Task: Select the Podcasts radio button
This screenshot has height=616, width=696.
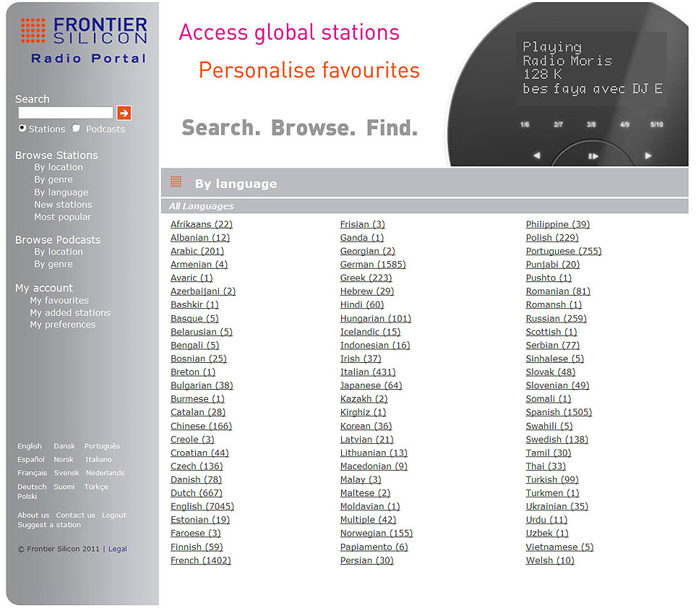Action: (x=76, y=128)
